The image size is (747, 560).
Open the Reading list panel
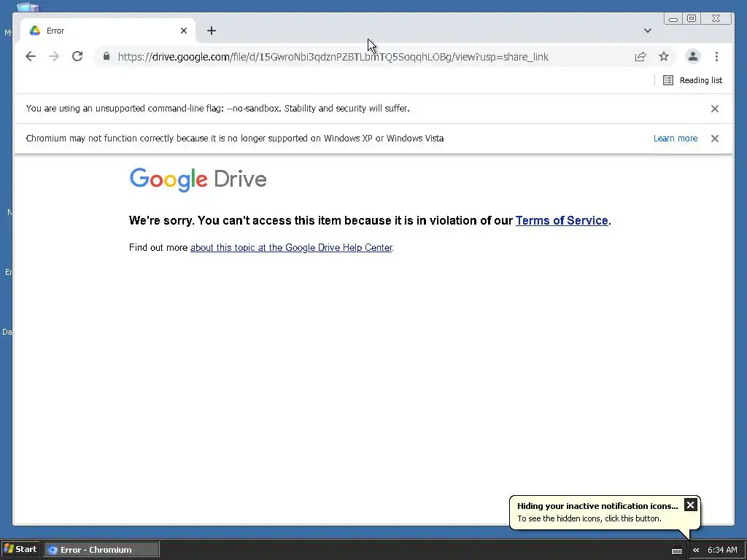(693, 80)
